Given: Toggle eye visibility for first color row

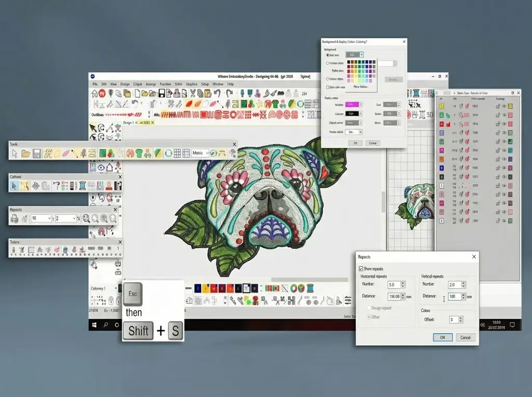Looking at the screenshot, I should (503, 106).
